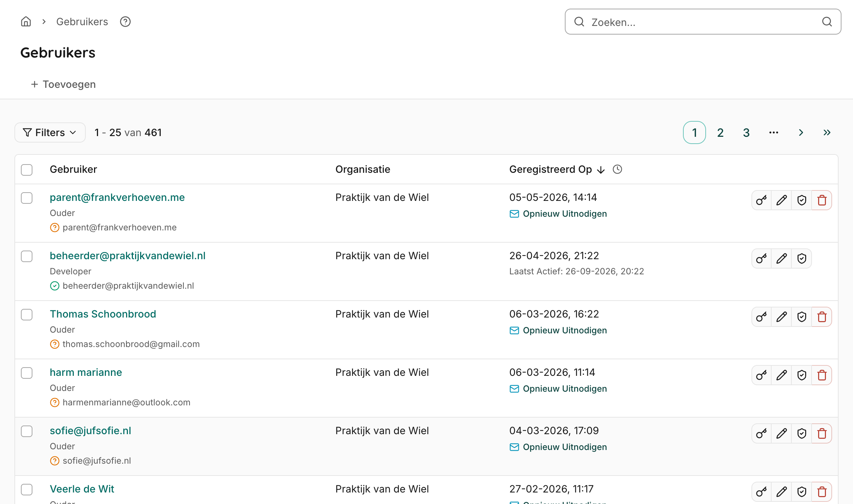Select the Veerle de Wit row checkbox

coord(27,489)
